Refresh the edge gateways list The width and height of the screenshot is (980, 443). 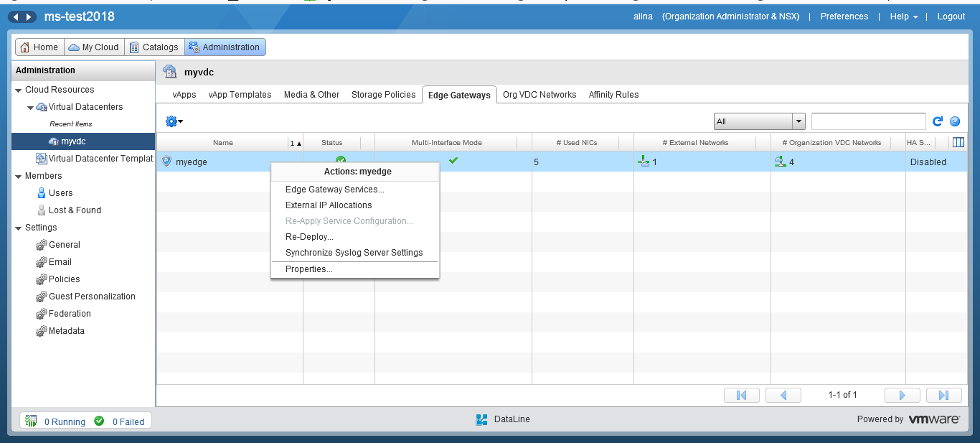(938, 121)
